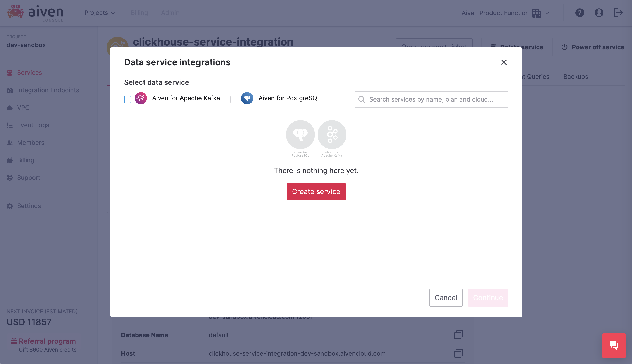Screen dimensions: 632x364
Task: Click the power off icon
Action: [x=564, y=47]
